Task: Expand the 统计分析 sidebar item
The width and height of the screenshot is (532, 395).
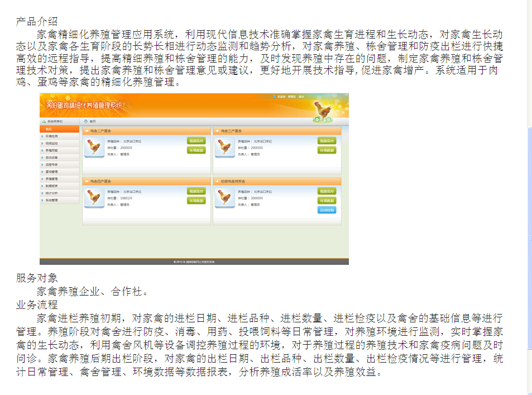Action: point(59,193)
